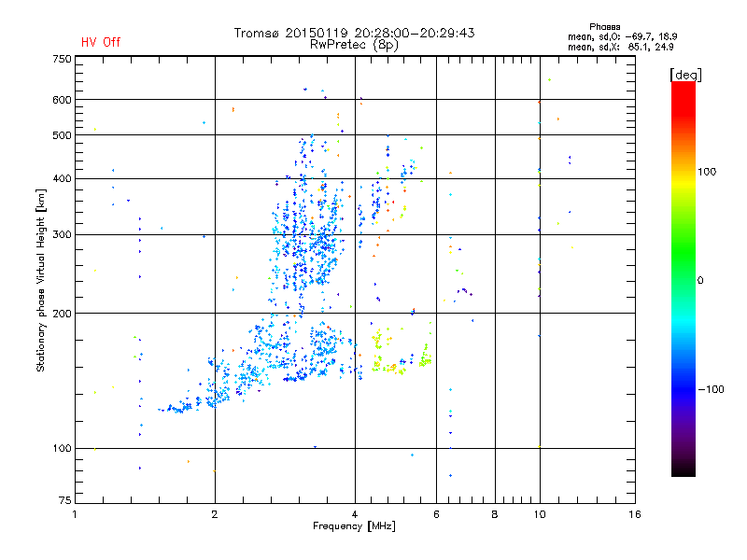
Task: Select the 'mean, sd,O: -69.7, 18.9' line
Action: [x=622, y=36]
